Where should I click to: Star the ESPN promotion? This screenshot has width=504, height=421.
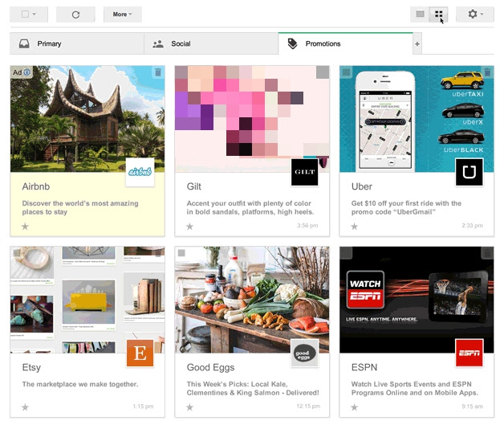(354, 407)
